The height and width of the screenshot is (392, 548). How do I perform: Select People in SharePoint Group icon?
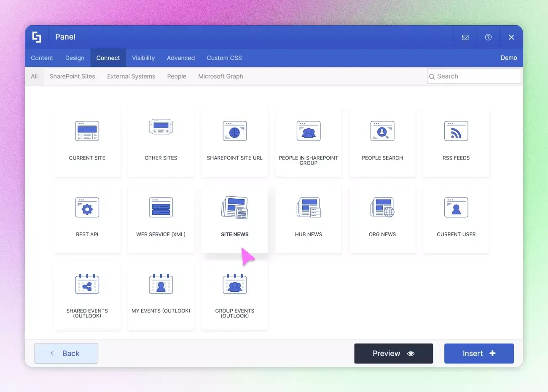(x=309, y=131)
